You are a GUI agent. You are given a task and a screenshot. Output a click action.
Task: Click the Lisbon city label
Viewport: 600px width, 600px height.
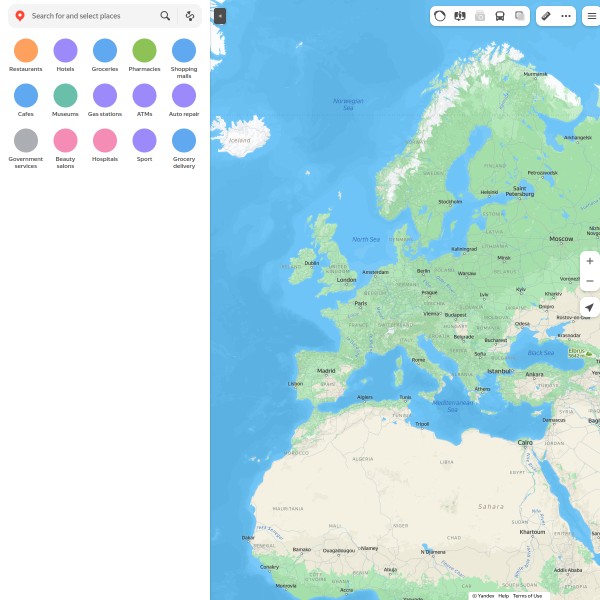pyautogui.click(x=295, y=383)
